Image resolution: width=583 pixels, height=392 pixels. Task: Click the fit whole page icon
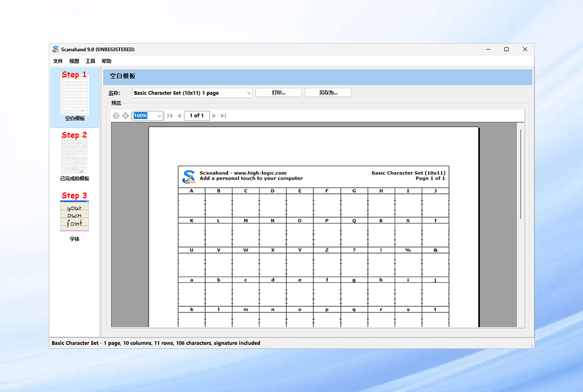(126, 115)
